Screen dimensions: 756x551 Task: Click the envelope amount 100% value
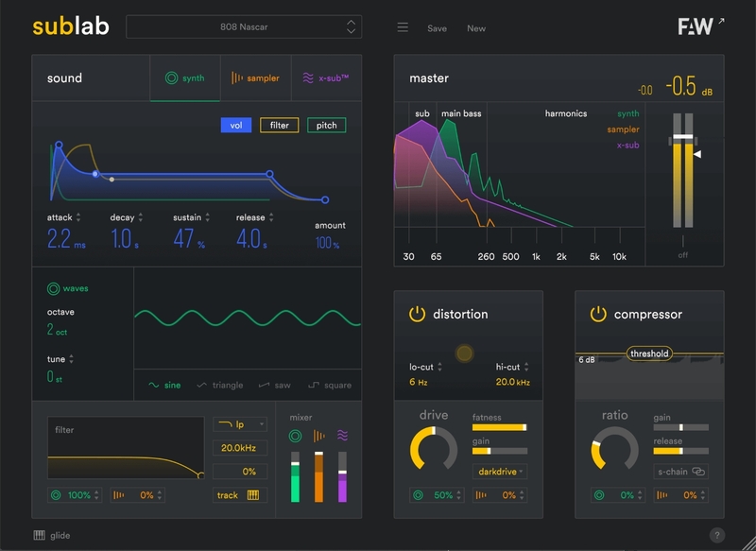327,243
